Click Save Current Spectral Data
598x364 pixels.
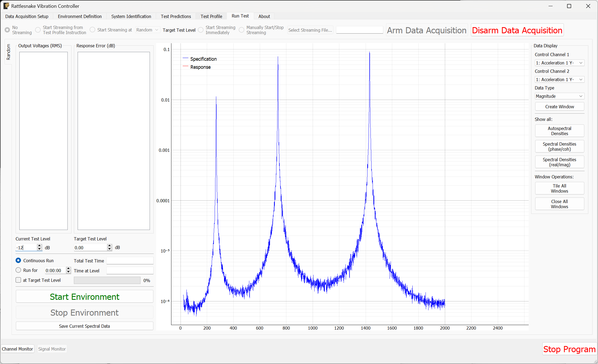pyautogui.click(x=84, y=326)
